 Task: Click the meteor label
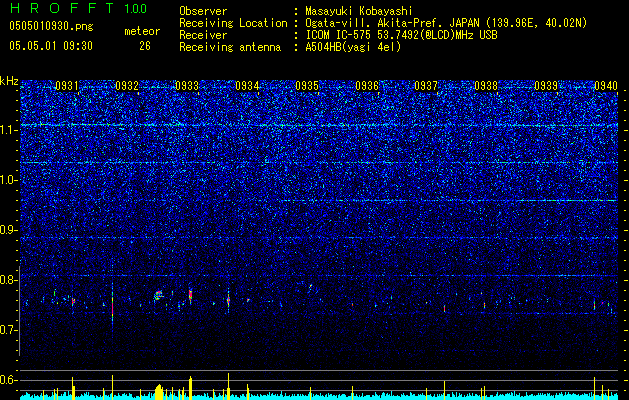pyautogui.click(x=142, y=31)
